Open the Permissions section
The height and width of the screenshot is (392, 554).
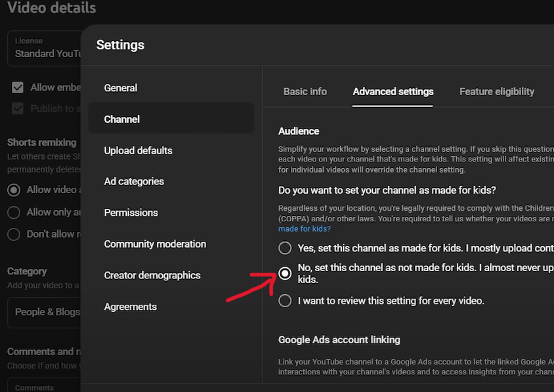(x=131, y=213)
